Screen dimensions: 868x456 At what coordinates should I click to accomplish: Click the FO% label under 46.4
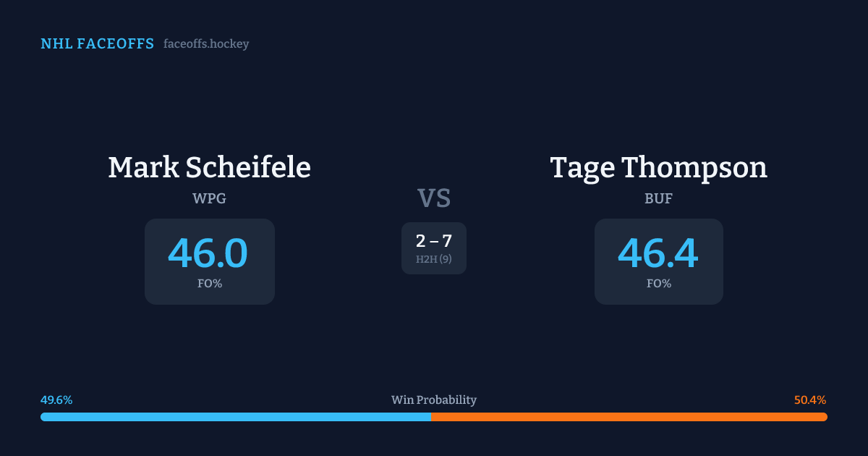[x=659, y=284]
